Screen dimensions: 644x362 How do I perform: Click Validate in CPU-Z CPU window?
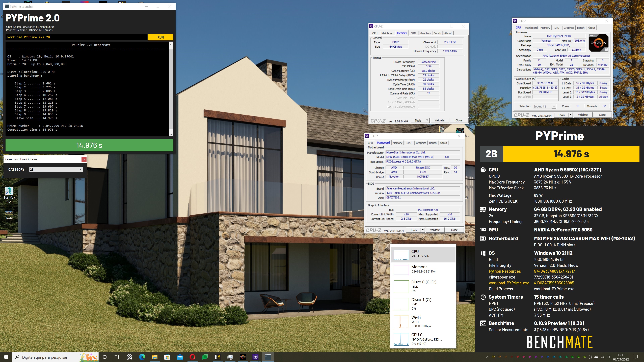click(x=583, y=115)
